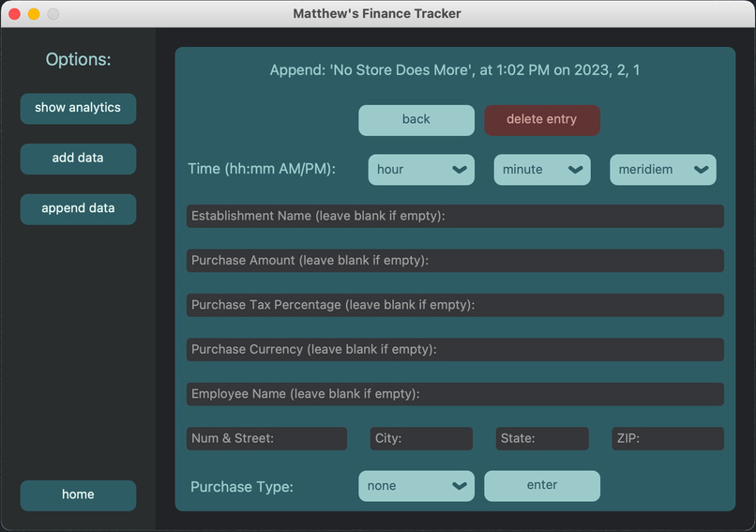Focus the Establishment Name field

455,216
